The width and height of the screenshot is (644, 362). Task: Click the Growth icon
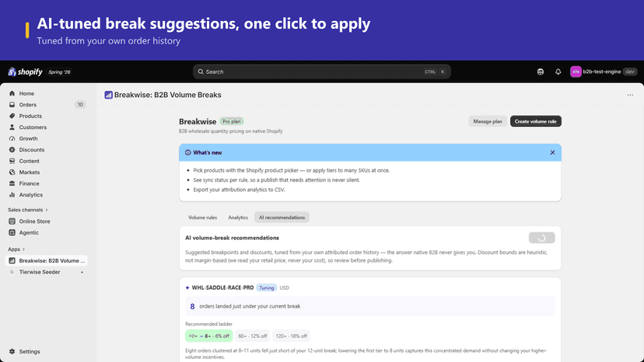12,139
